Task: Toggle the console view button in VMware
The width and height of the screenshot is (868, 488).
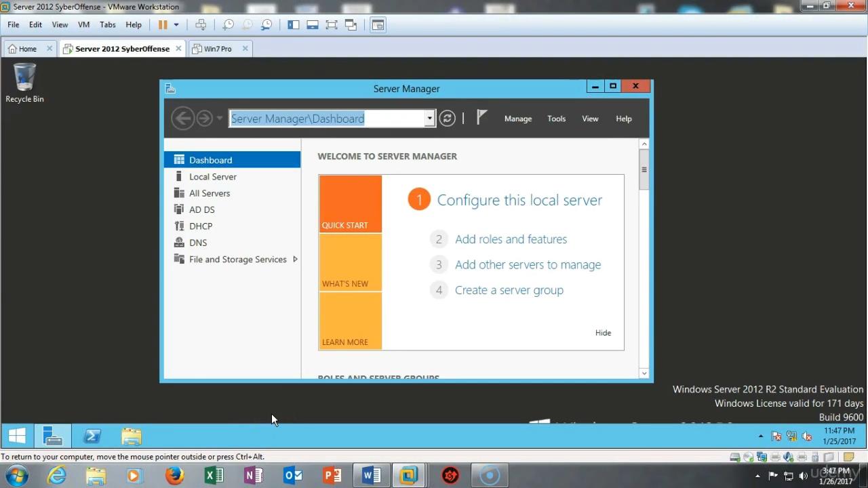Action: 378,24
